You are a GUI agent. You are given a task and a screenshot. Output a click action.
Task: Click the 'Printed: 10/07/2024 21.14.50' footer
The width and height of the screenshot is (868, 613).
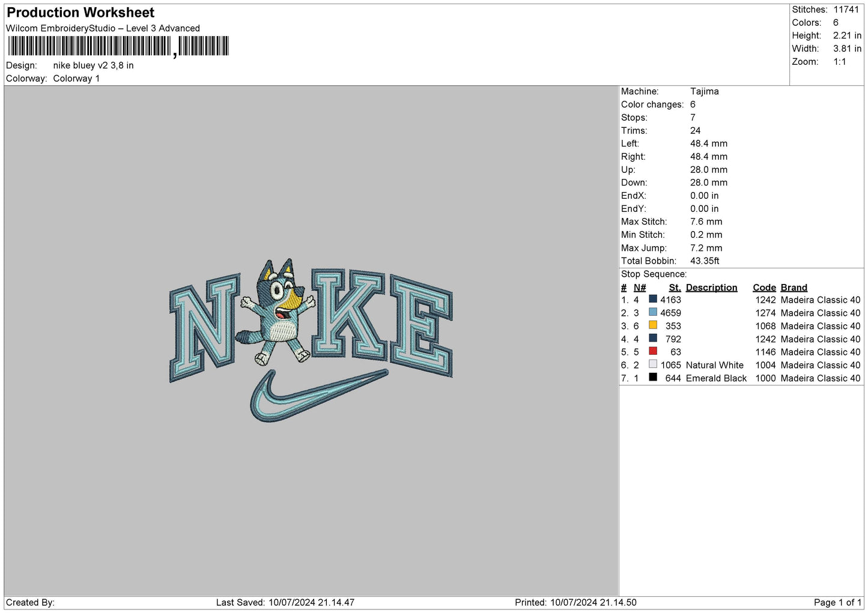(x=575, y=603)
